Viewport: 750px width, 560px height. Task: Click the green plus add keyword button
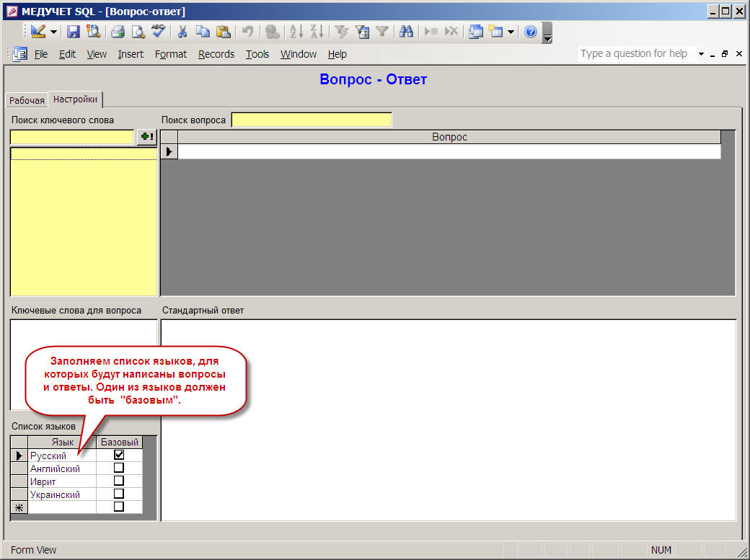click(x=147, y=137)
